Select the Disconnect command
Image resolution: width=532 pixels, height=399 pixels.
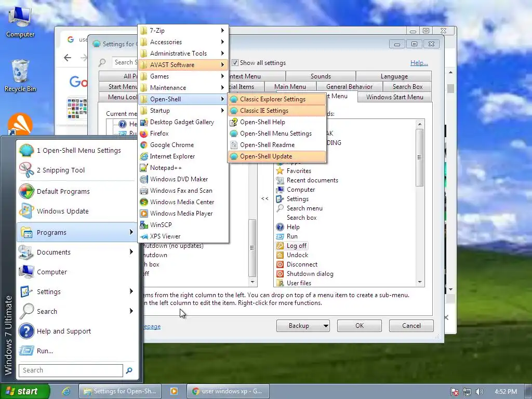297,264
